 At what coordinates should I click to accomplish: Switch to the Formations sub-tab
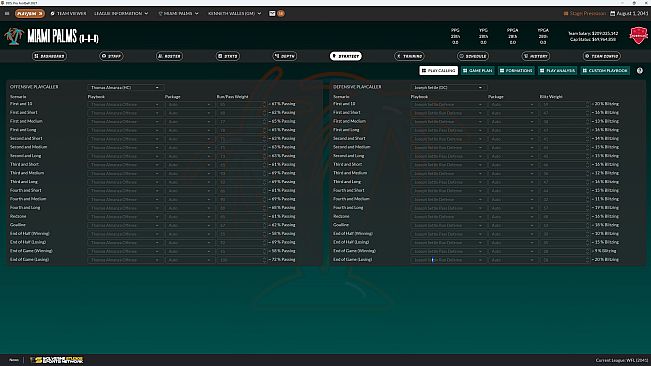[x=516, y=71]
